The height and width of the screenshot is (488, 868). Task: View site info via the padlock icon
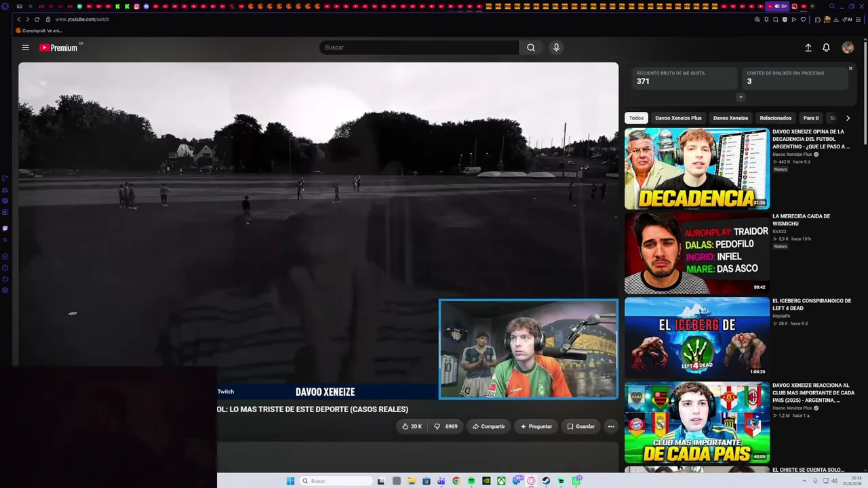48,20
